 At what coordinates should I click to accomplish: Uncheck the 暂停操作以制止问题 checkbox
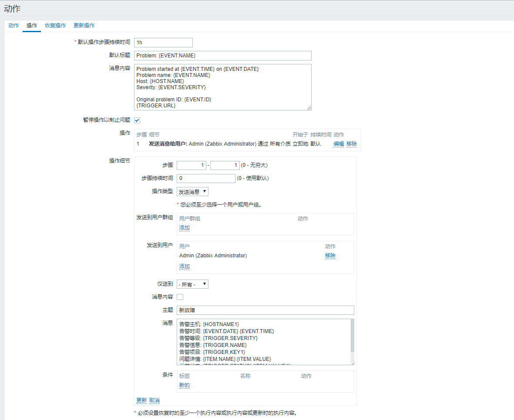tap(137, 120)
